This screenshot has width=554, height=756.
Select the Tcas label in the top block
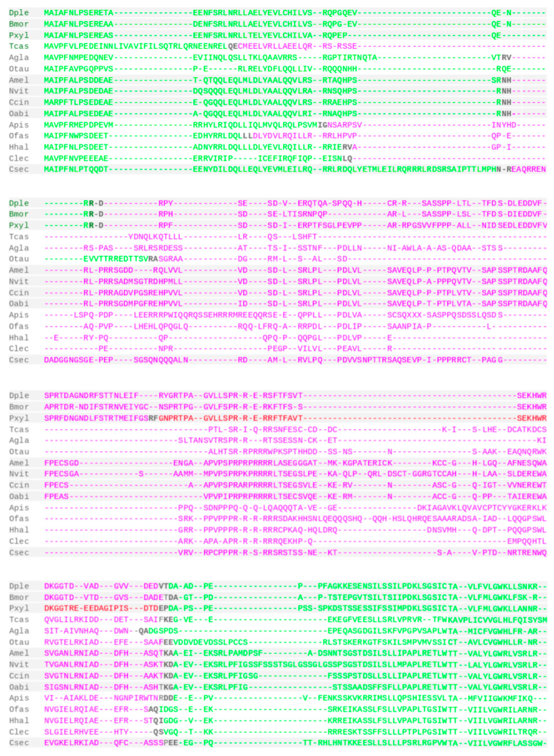point(19,46)
